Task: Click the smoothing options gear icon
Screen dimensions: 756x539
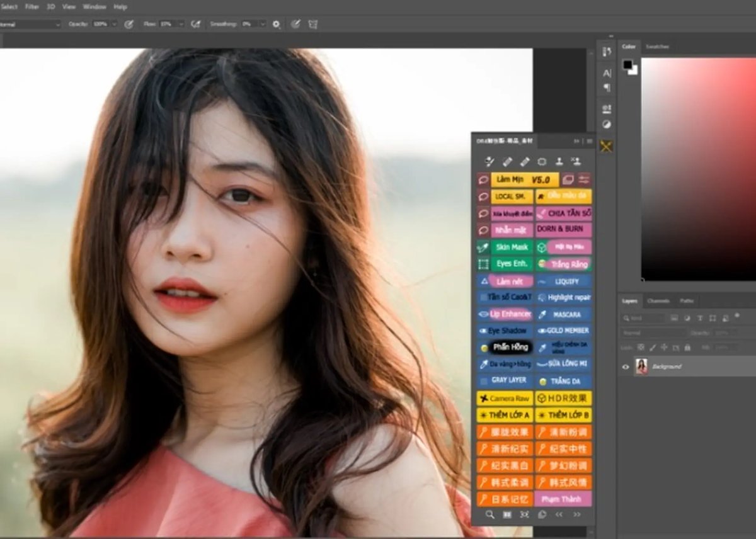Action: (x=276, y=24)
